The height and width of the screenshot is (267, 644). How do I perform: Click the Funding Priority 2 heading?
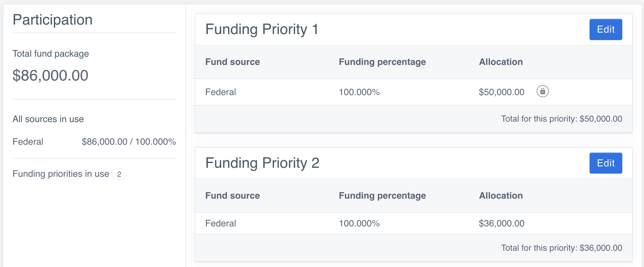coord(262,163)
